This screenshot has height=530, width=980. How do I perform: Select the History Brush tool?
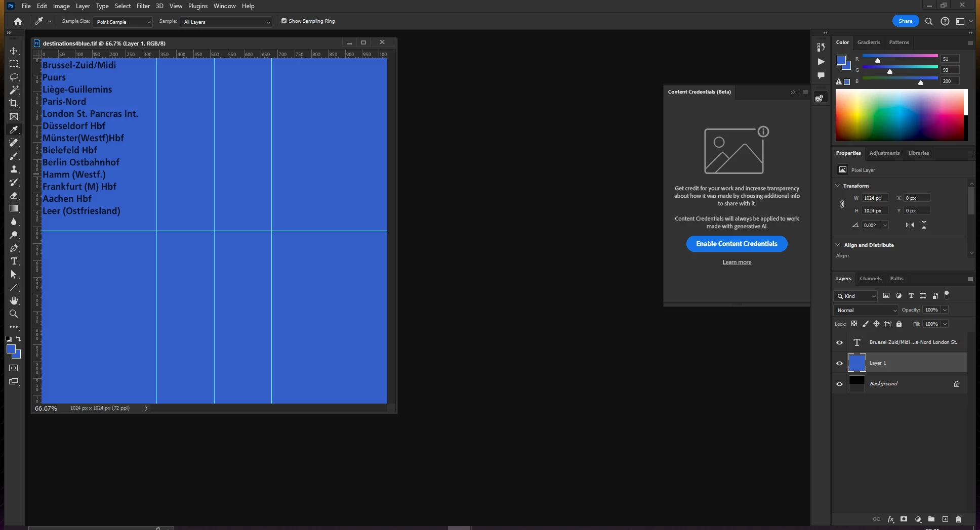14,182
